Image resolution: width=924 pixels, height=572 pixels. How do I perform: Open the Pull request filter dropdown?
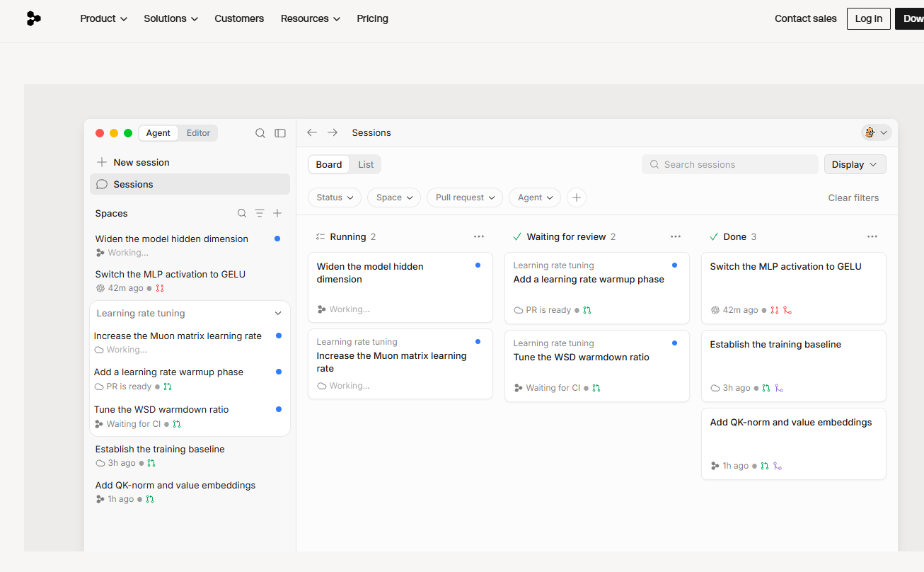click(x=465, y=198)
